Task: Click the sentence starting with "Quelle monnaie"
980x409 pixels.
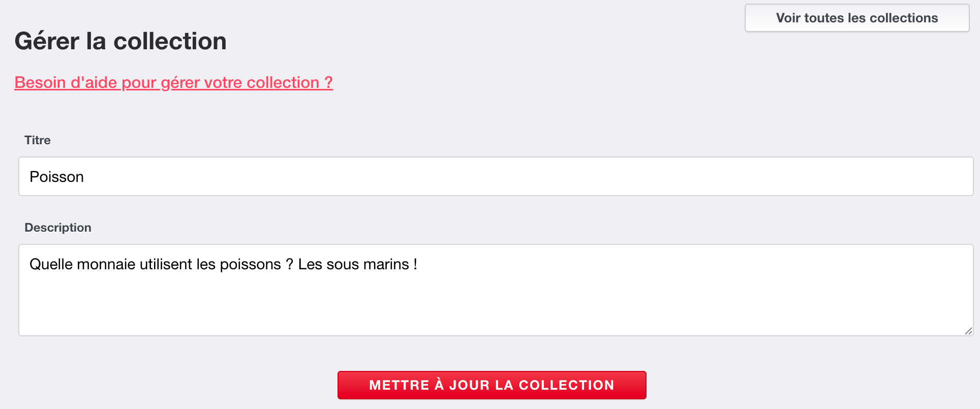Action: pyautogui.click(x=224, y=264)
